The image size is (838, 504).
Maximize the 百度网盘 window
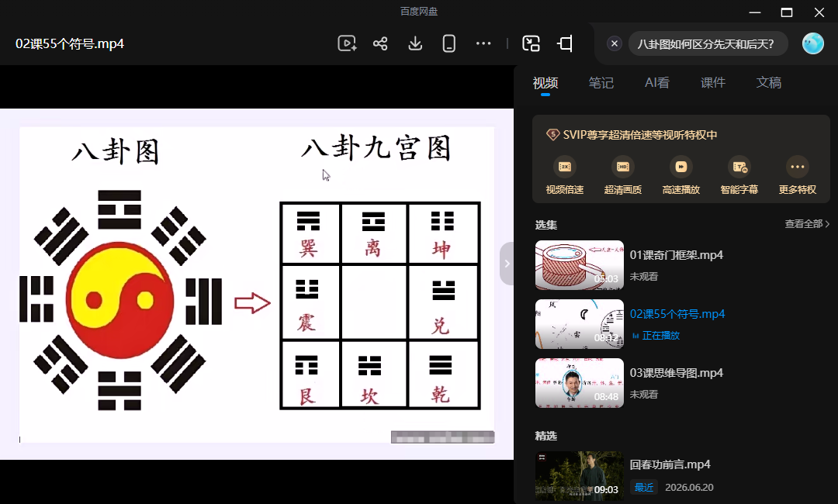coord(787,12)
